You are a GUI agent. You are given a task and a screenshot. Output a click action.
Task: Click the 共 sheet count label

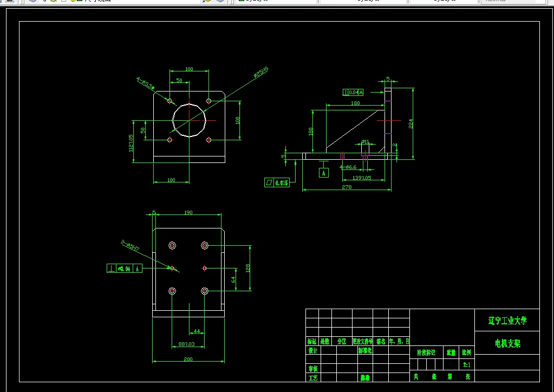coord(416,376)
